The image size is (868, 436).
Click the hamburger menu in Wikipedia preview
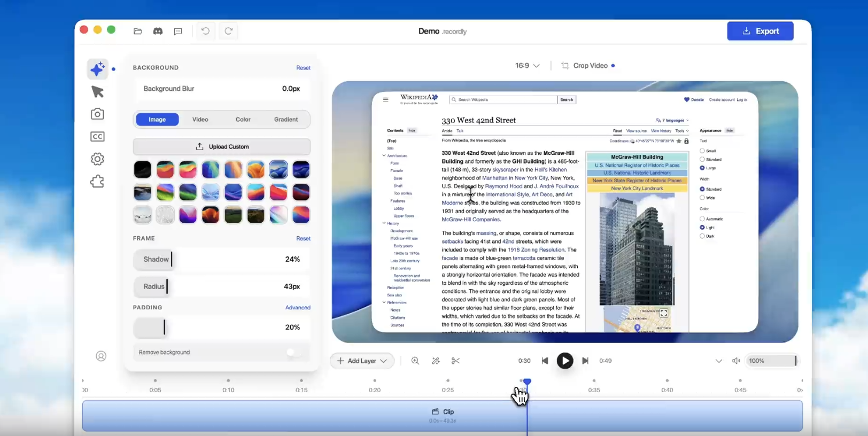(386, 99)
